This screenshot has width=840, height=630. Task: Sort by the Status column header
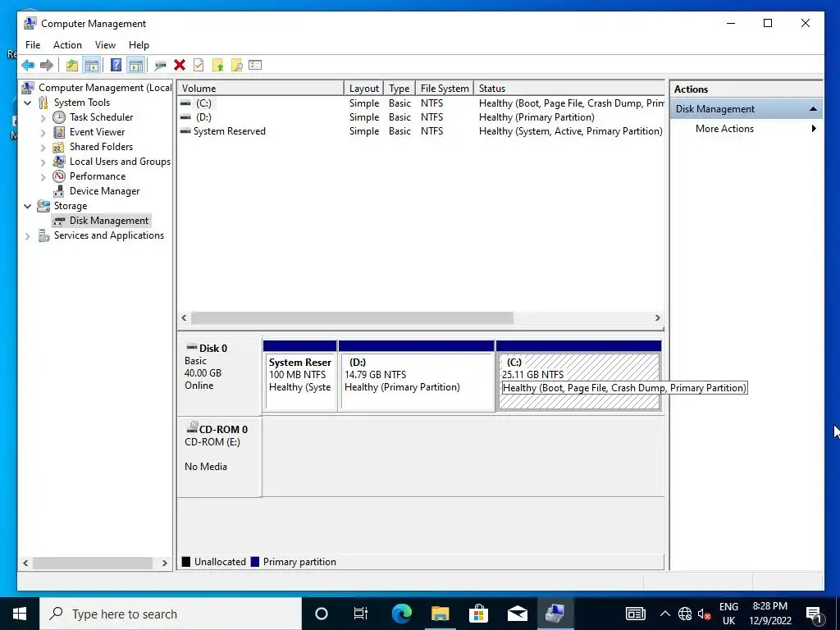click(x=569, y=89)
